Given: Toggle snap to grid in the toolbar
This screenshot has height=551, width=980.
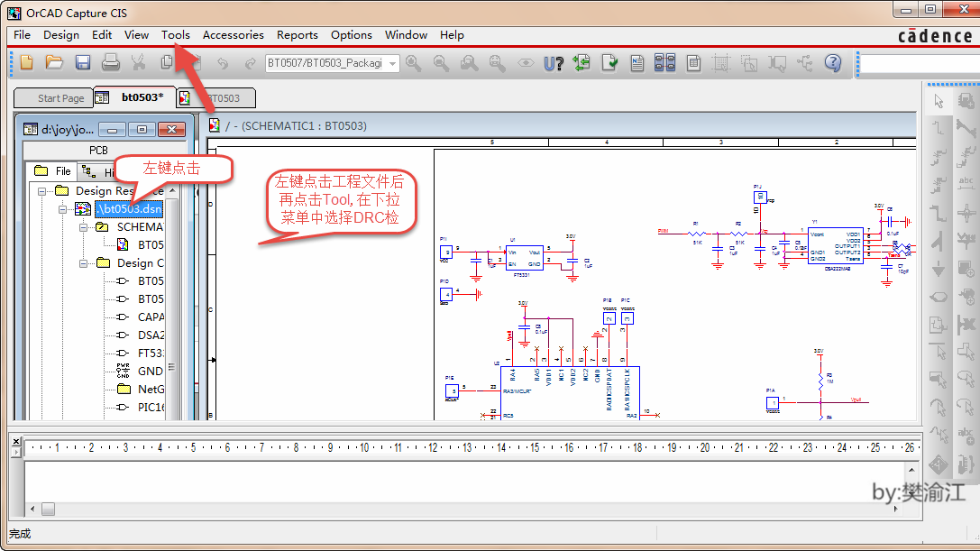Looking at the screenshot, I should click(x=720, y=63).
